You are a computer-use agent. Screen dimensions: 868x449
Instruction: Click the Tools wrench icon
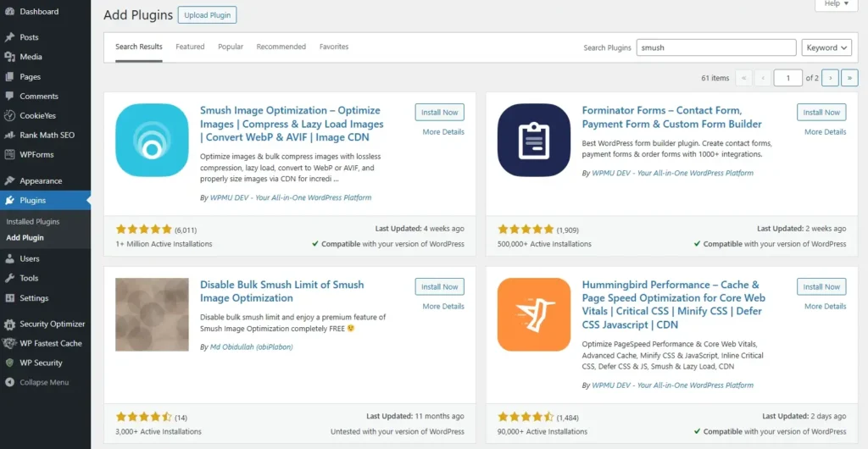(x=9, y=278)
